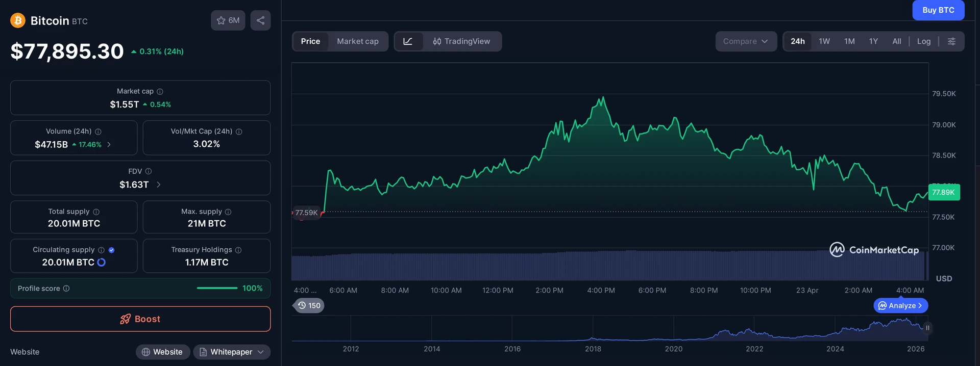
Task: Expand FDV details chevron
Action: coord(158,185)
